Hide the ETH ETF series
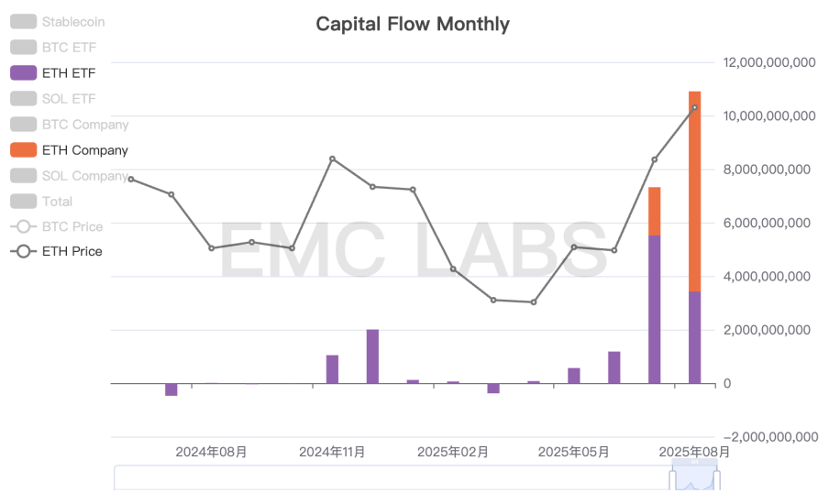The image size is (829, 504). (x=68, y=72)
